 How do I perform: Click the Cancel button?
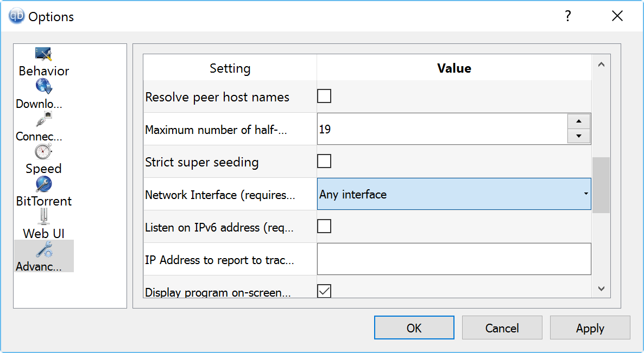click(502, 328)
